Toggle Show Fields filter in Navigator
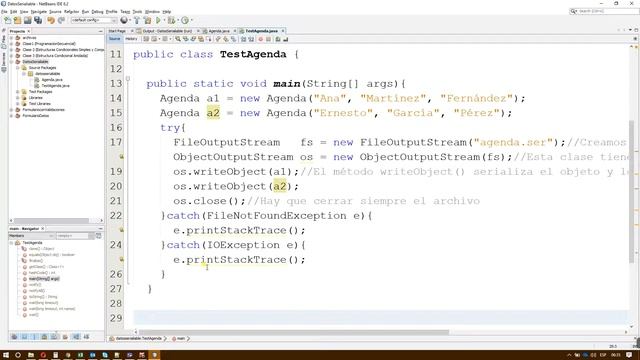The height and width of the screenshot is (360, 640). 24,337
